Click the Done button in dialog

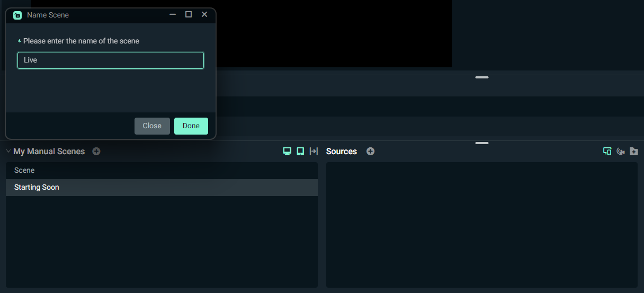(x=191, y=126)
